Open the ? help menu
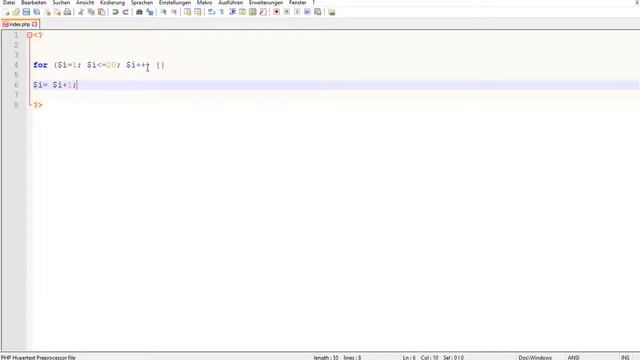 (313, 2)
